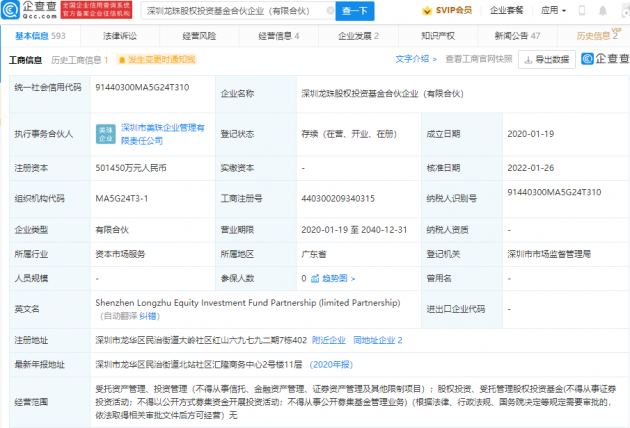
Task: Click the 趋势图 chart icon
Action: coord(315,279)
